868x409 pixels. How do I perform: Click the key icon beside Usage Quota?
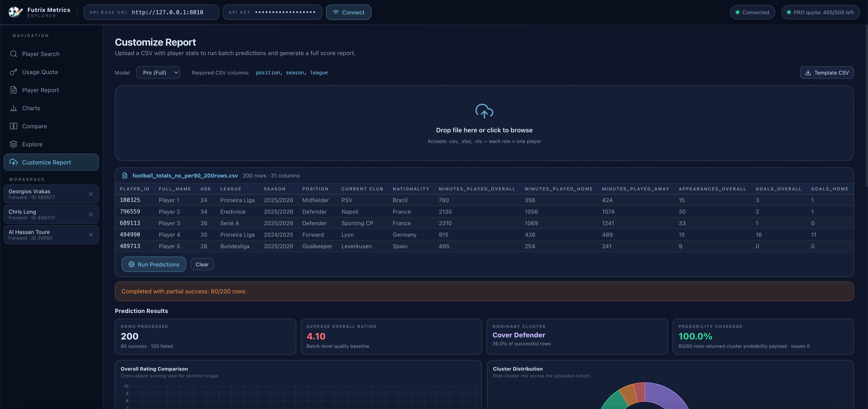coord(14,72)
